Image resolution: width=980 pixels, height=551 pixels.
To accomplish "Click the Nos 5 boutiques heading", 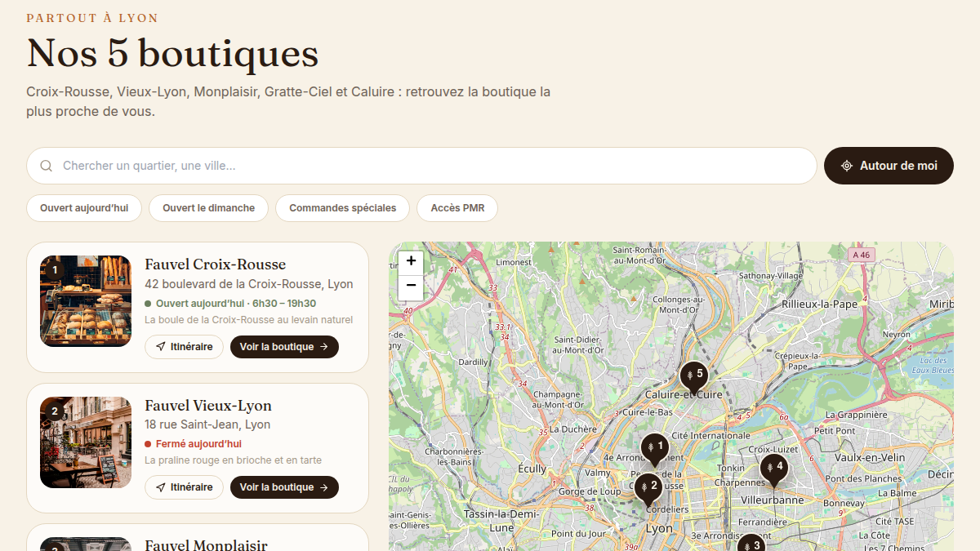I will click(172, 54).
